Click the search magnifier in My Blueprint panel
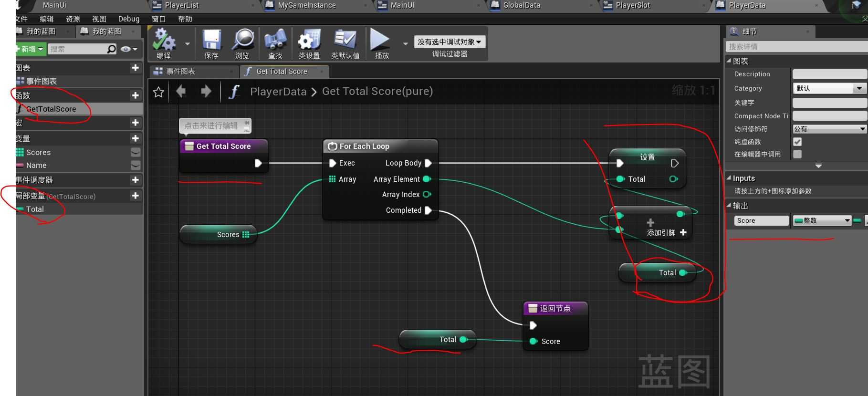This screenshot has height=396, width=868. (111, 49)
